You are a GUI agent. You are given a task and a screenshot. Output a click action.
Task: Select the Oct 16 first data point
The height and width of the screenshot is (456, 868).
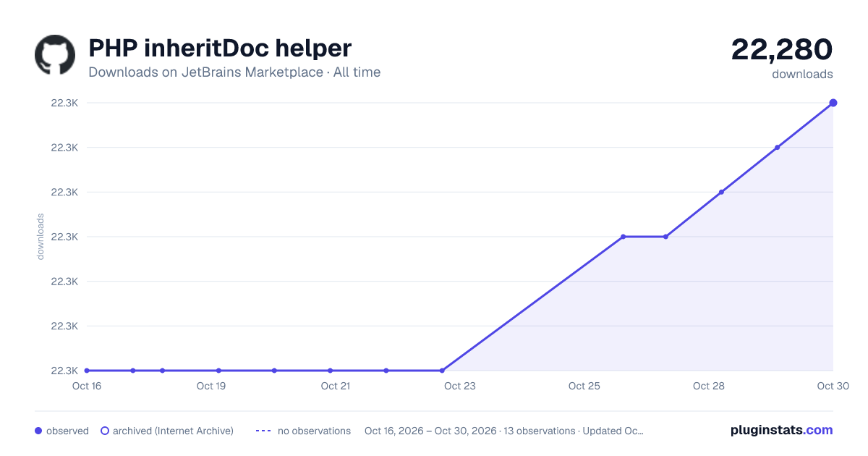coord(87,371)
